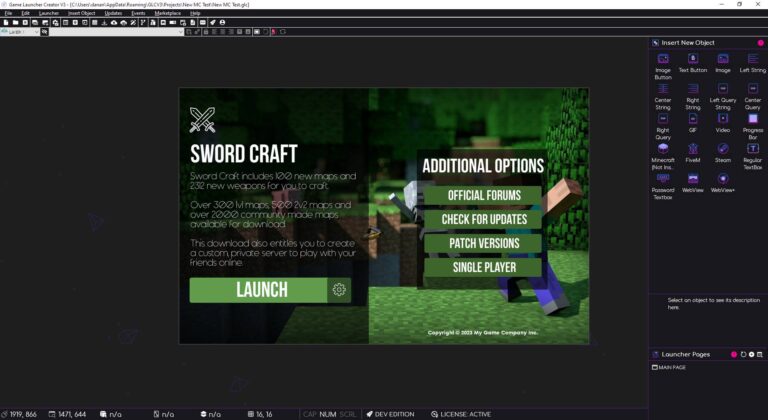Viewport: 768px width, 420px height.
Task: Click the NUM lock status indicator
Action: tap(328, 414)
